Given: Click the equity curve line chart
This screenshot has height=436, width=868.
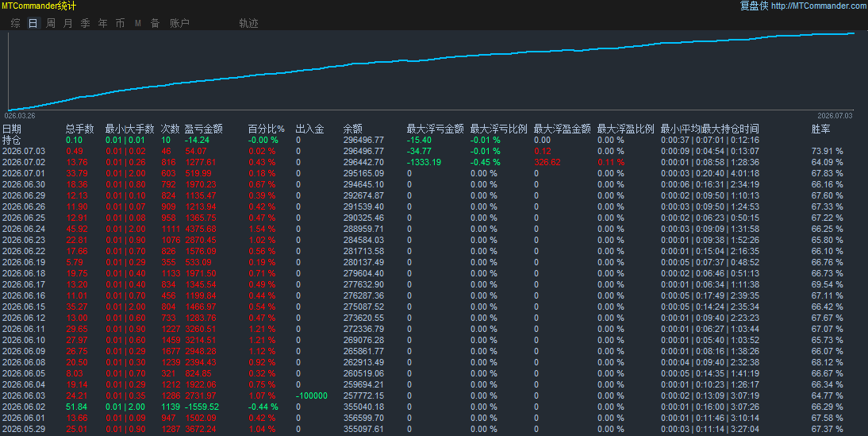Looking at the screenshot, I should [x=432, y=71].
